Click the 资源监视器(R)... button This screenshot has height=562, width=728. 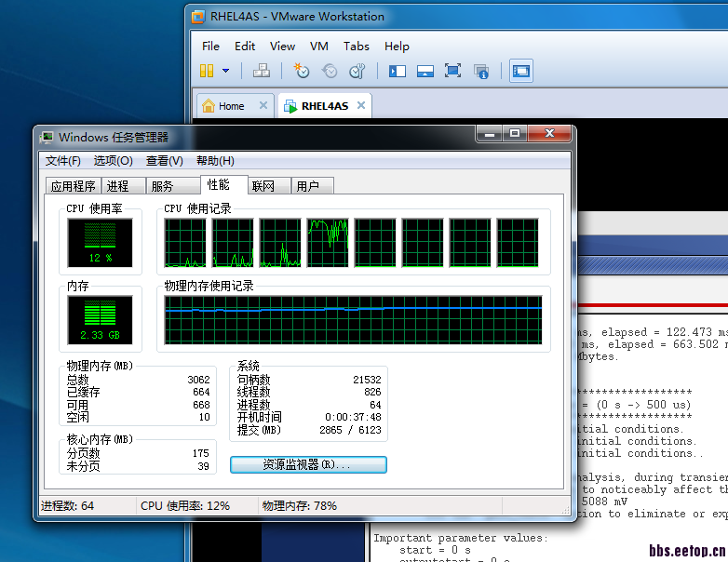[308, 464]
